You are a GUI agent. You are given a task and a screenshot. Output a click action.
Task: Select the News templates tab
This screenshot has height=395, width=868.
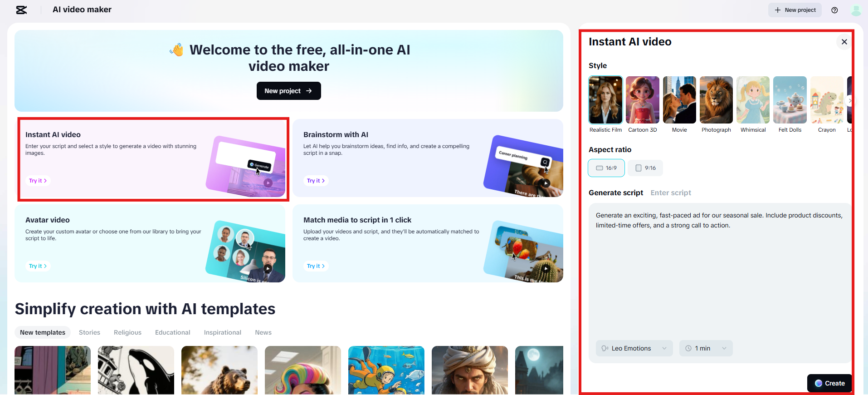pos(263,332)
